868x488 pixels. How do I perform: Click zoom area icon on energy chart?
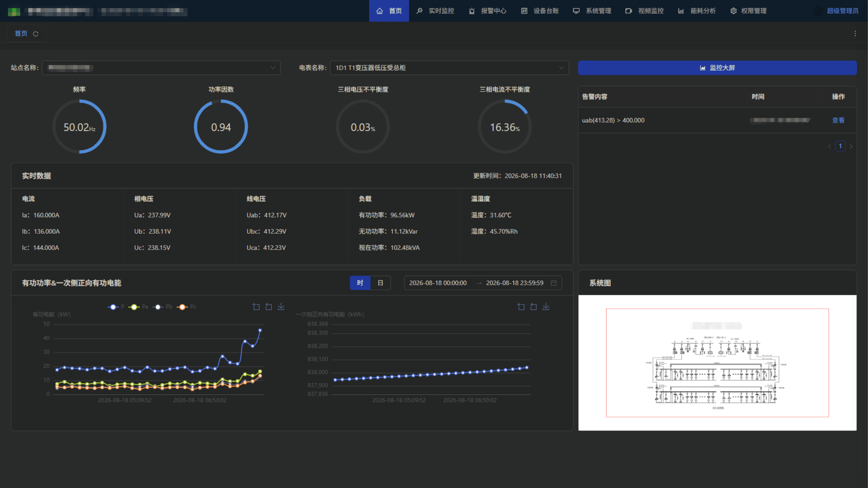click(521, 306)
